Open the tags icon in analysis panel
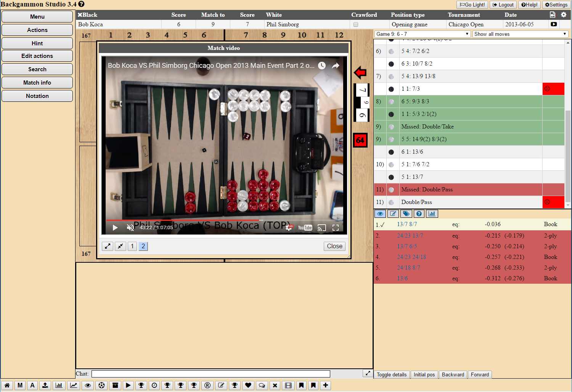 tap(406, 214)
